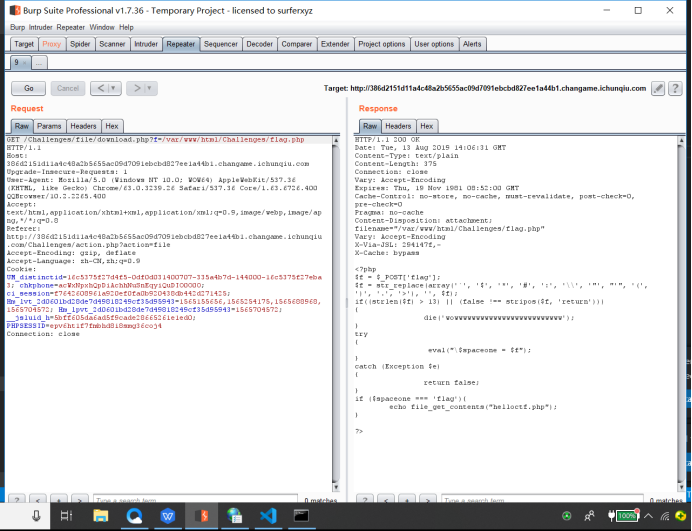Viewport: 692px width, 531px height.
Task: Open the Window menu
Action: (102, 27)
